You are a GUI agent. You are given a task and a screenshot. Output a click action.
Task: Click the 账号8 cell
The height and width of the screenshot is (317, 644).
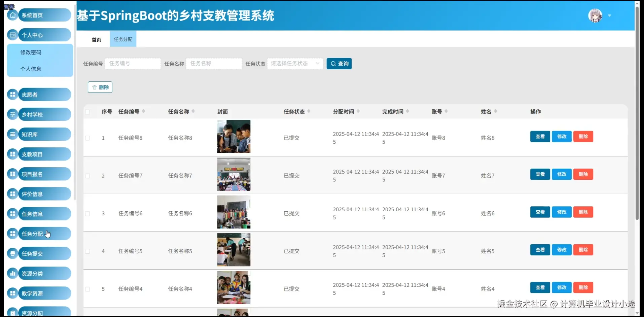[x=438, y=138]
